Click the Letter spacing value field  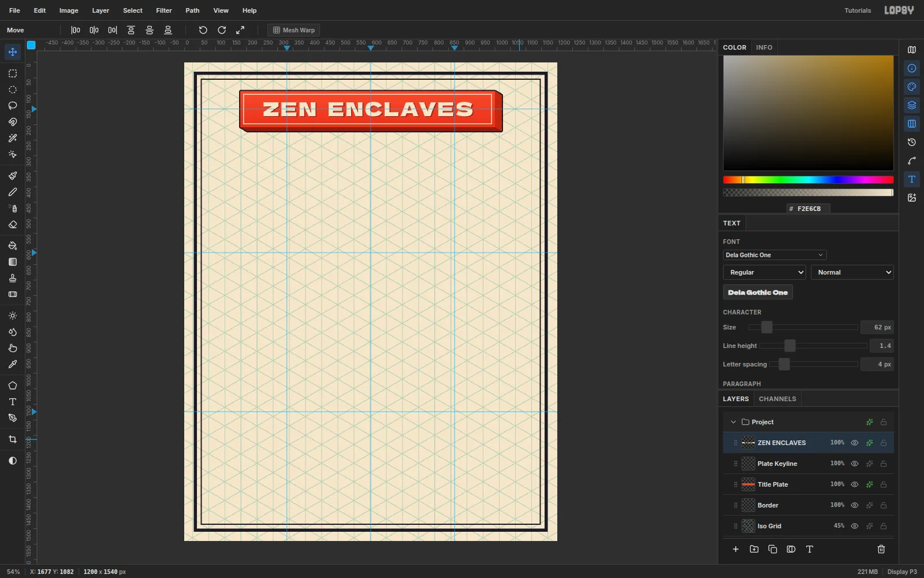pyautogui.click(x=877, y=364)
